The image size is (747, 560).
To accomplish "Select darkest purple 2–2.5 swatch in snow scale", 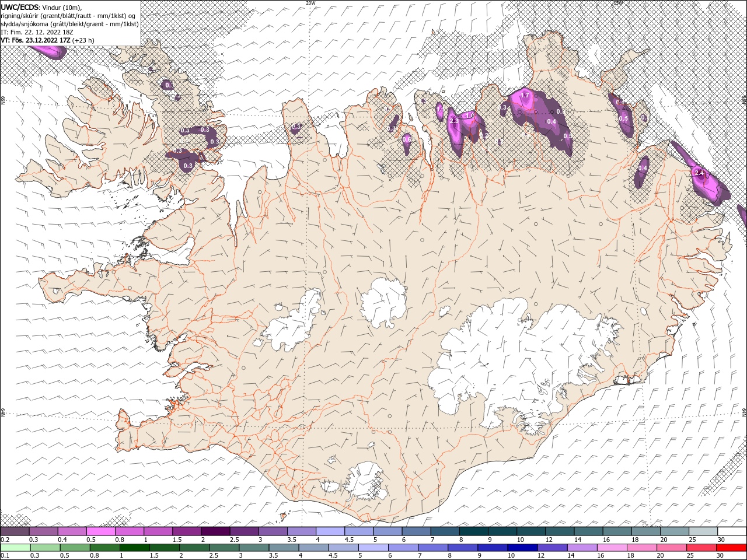I will 215,531.
